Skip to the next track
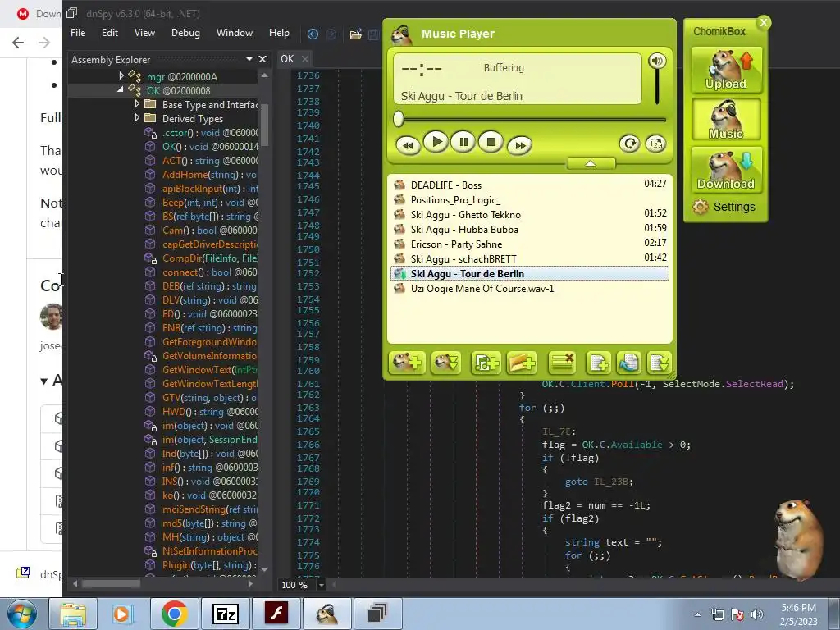The height and width of the screenshot is (630, 840). [x=519, y=145]
